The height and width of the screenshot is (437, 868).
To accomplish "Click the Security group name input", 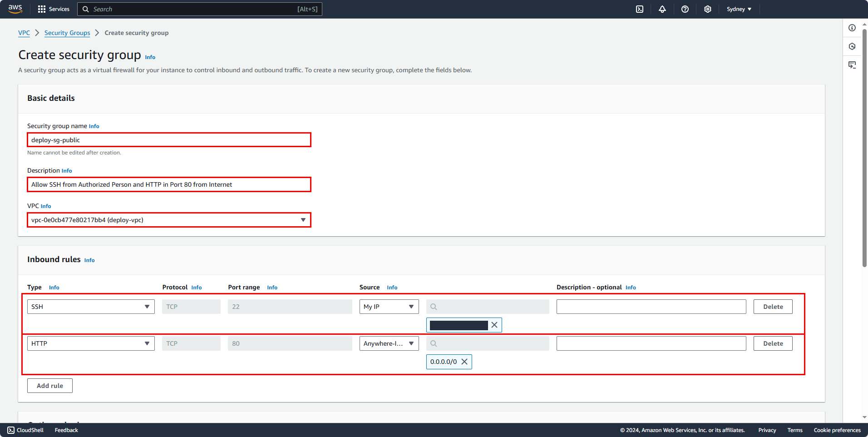I will pos(169,140).
